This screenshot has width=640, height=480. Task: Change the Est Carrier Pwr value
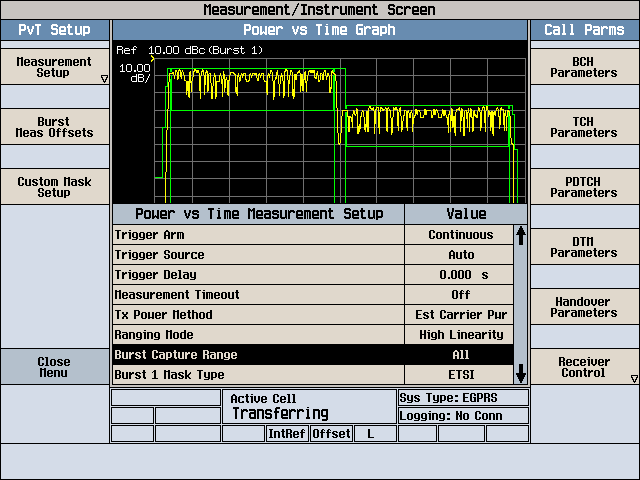[459, 315]
